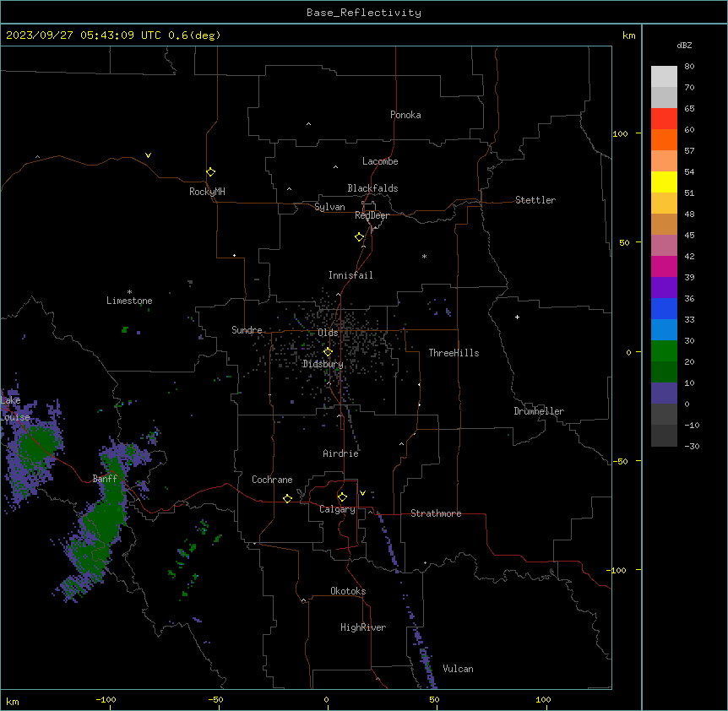The width and height of the screenshot is (728, 711).
Task: Select the Ponoka city label
Action: [405, 115]
